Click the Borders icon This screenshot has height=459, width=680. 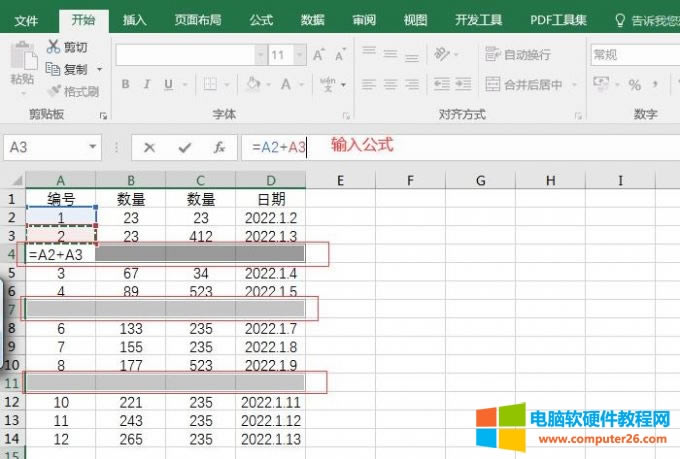[x=210, y=84]
